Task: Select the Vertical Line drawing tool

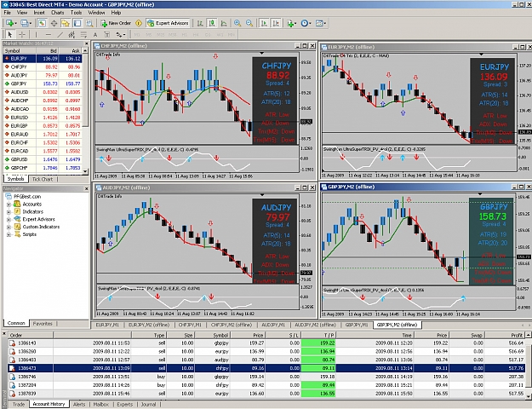Action: point(36,34)
